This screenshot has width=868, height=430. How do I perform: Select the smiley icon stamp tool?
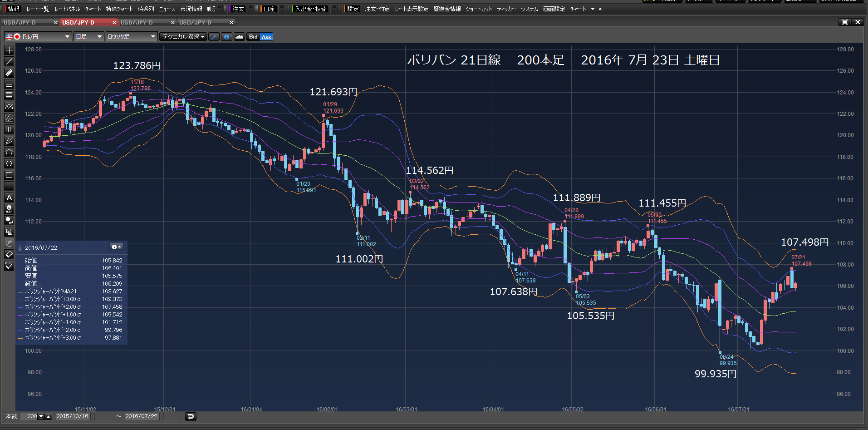tap(9, 209)
